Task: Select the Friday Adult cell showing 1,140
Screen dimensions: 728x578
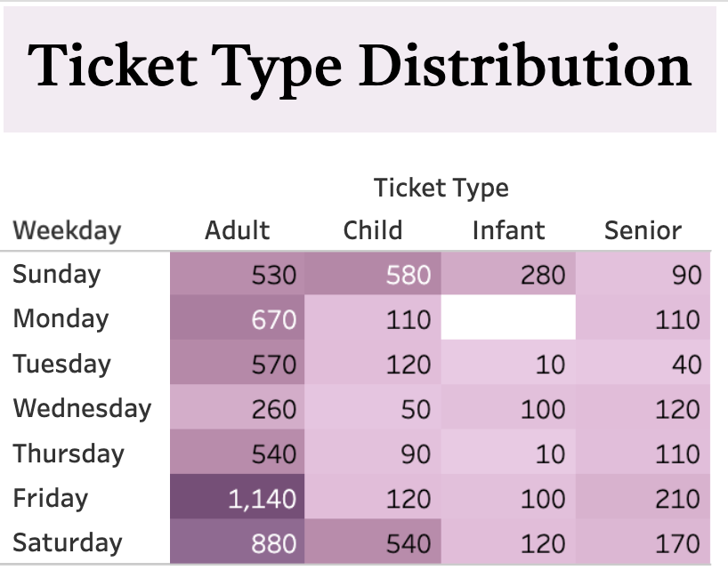Action: point(238,496)
